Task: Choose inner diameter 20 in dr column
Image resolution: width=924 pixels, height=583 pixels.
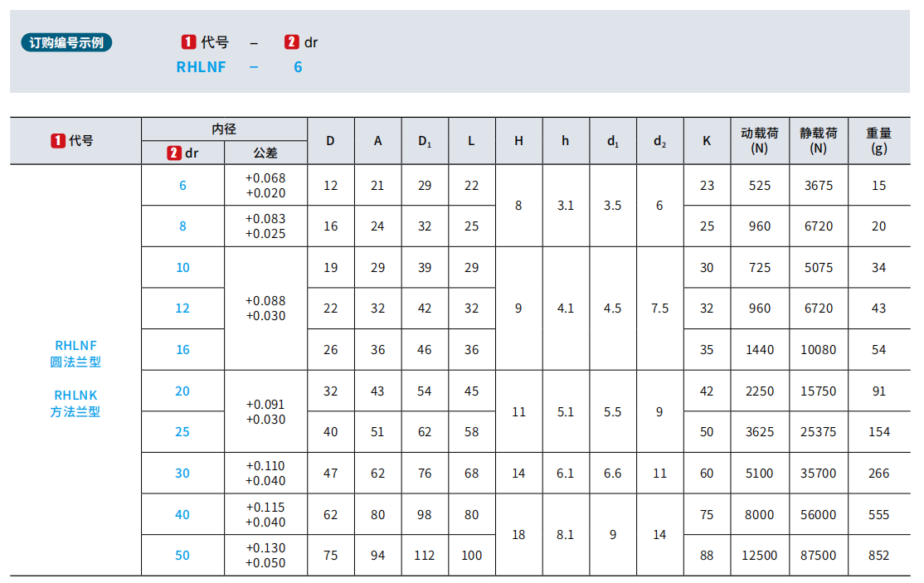Action: (x=182, y=391)
